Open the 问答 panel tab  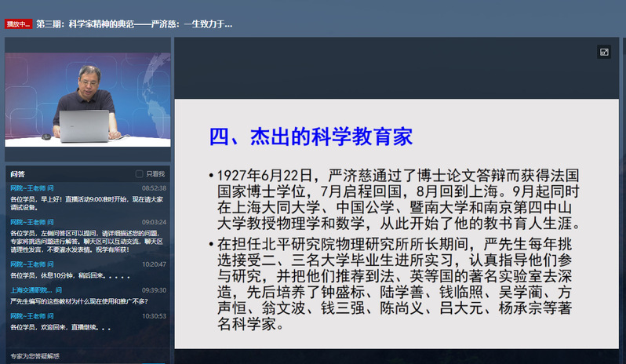click(18, 174)
